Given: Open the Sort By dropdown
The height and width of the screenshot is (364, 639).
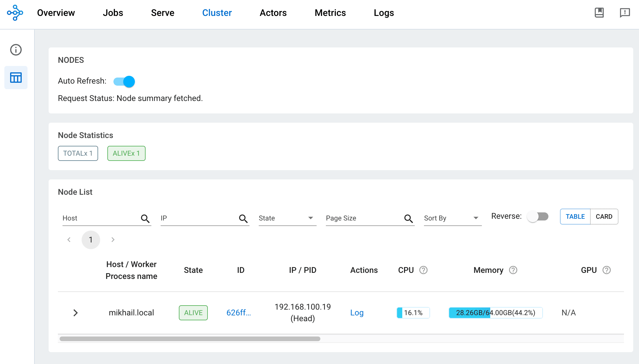Looking at the screenshot, I should [x=452, y=218].
